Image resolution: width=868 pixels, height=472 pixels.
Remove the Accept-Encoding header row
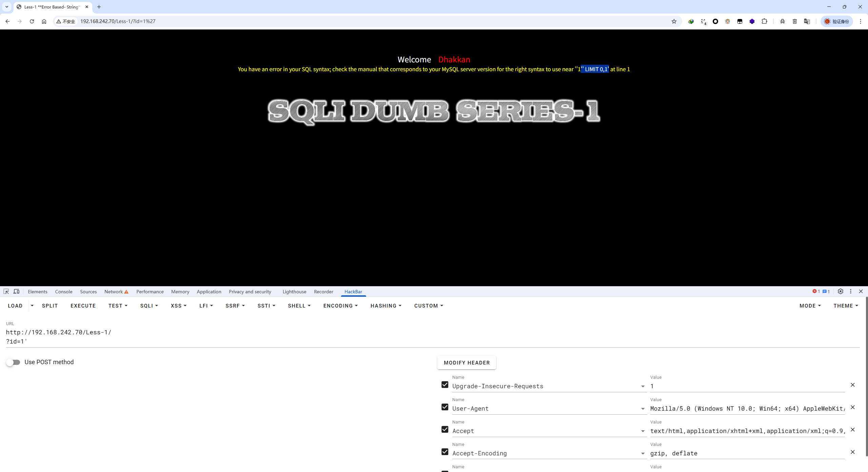pos(853,452)
